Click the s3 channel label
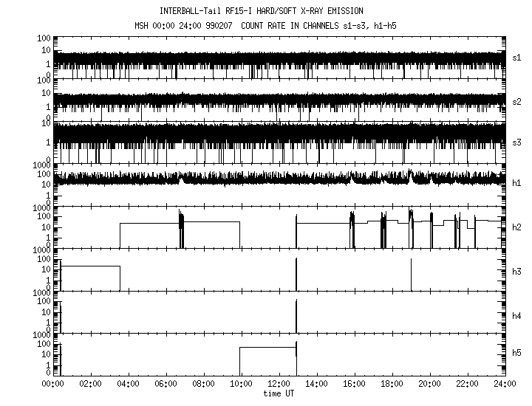Image resolution: width=532 pixels, height=406 pixels. pos(519,141)
